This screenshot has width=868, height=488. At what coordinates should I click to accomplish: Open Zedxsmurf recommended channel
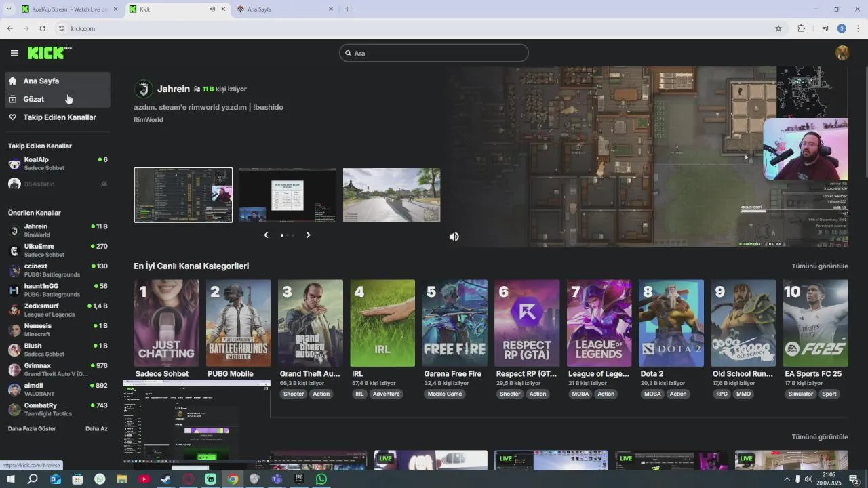coord(58,310)
